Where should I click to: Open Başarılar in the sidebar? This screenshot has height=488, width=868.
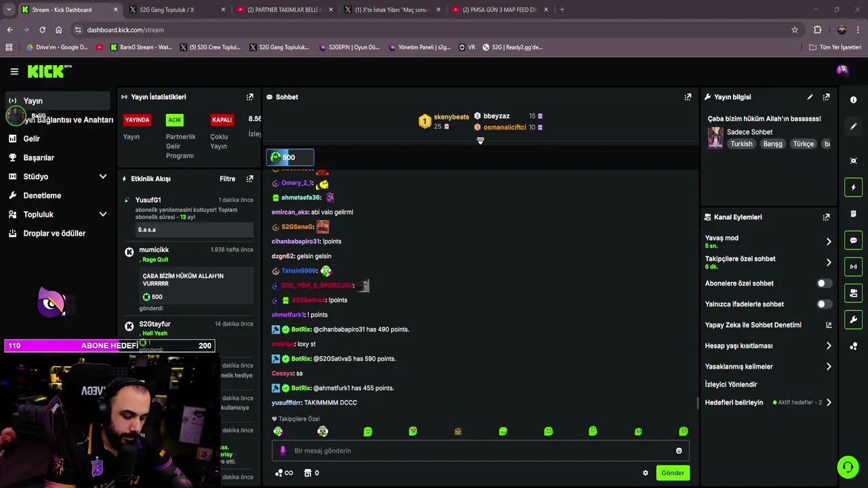click(x=39, y=158)
